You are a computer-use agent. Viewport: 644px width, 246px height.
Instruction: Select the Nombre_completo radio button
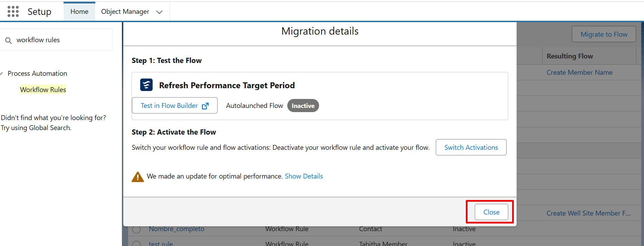[x=136, y=229]
